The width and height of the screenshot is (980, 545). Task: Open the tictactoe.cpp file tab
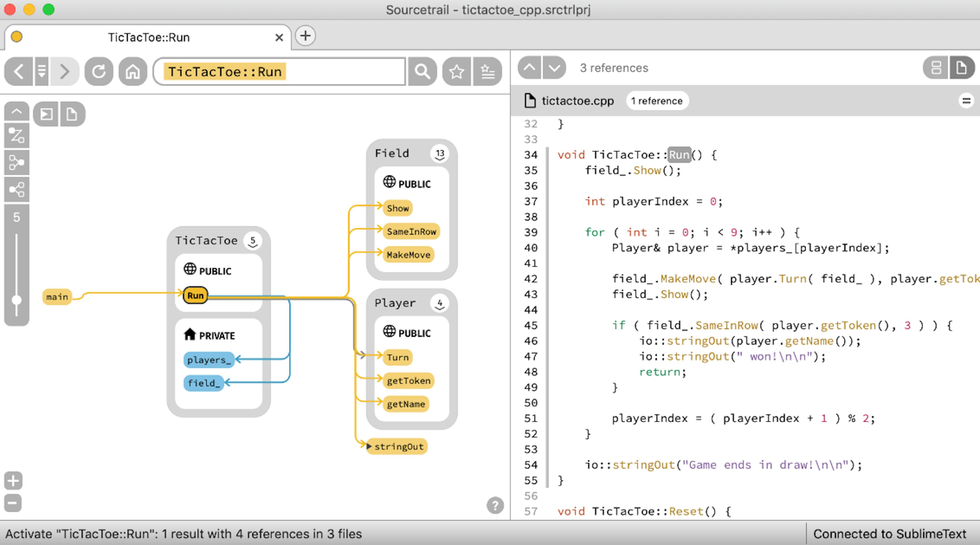point(577,101)
